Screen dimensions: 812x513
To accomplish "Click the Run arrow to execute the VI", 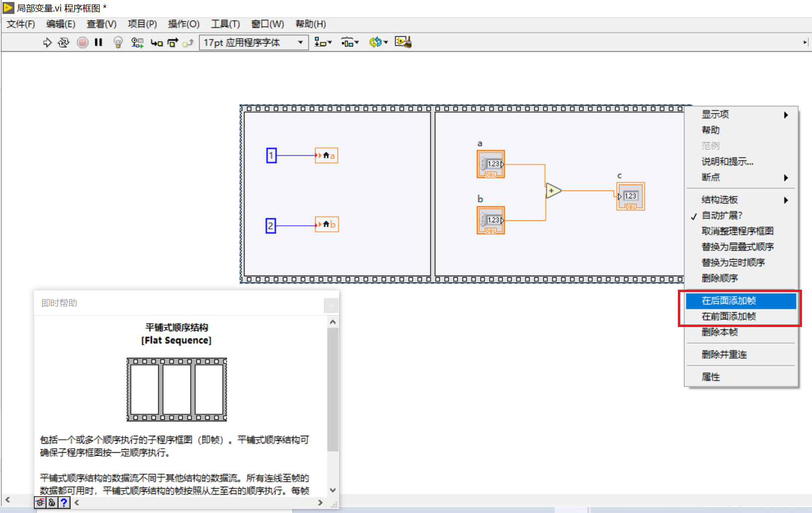I will [x=47, y=42].
